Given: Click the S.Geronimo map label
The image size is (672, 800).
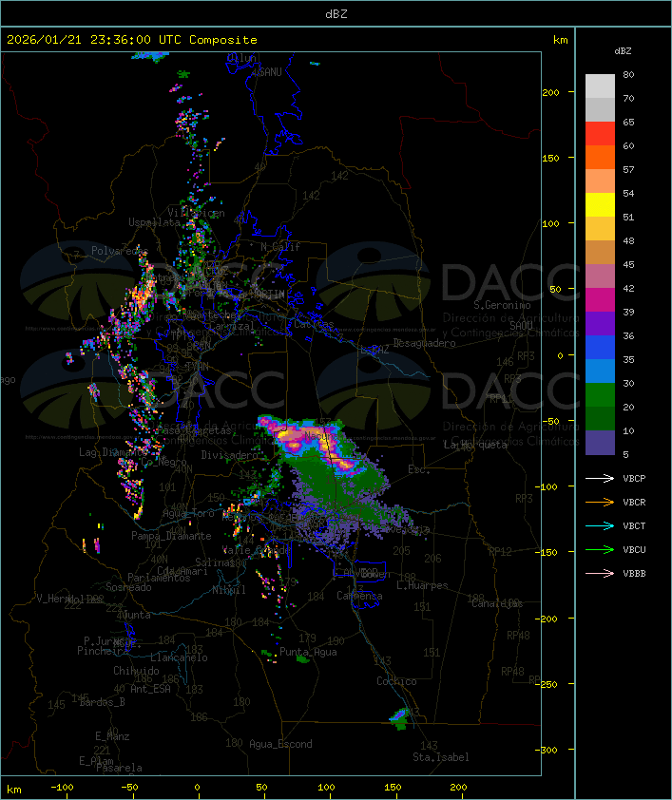Looking at the screenshot, I should click(502, 305).
